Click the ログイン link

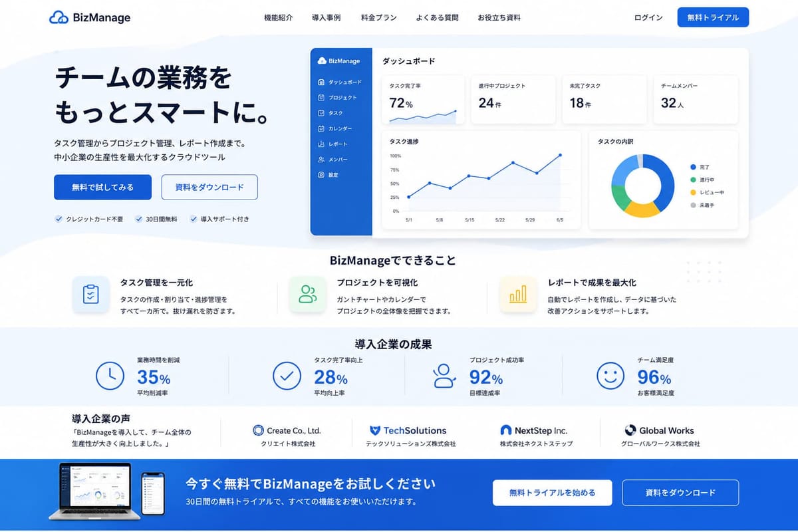(648, 18)
